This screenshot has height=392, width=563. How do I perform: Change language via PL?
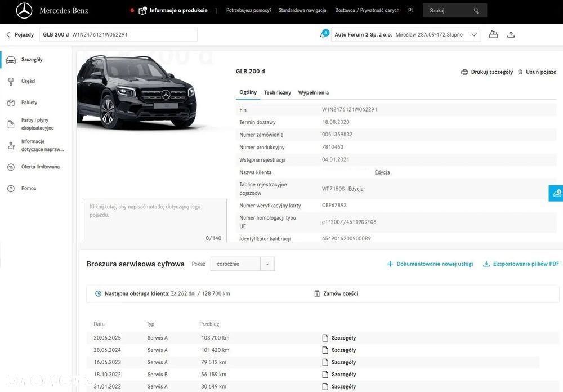411,11
